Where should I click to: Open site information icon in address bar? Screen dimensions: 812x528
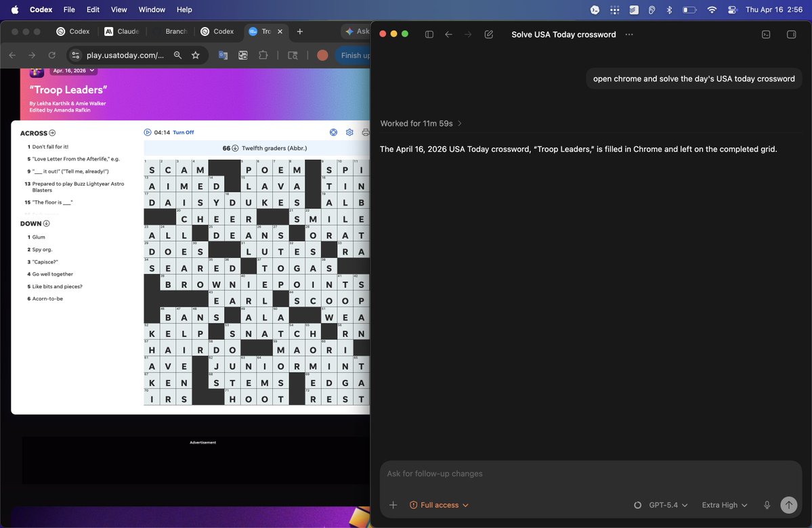pos(76,55)
